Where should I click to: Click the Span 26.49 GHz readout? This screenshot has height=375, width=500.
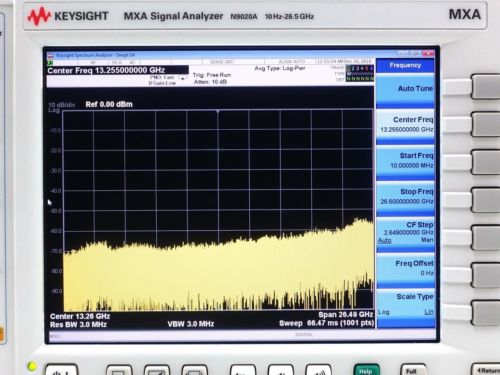point(346,314)
